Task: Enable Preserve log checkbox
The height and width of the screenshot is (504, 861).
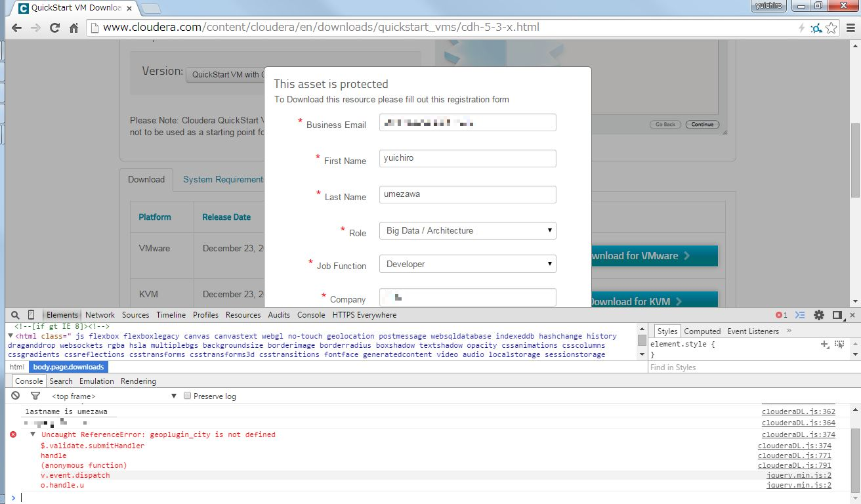Action: coord(188,396)
